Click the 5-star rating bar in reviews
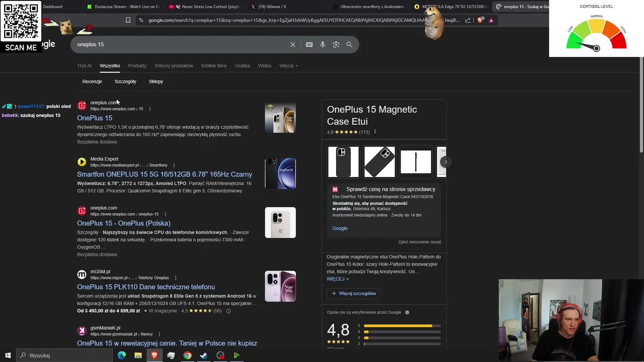The image size is (644, 362). (402, 326)
